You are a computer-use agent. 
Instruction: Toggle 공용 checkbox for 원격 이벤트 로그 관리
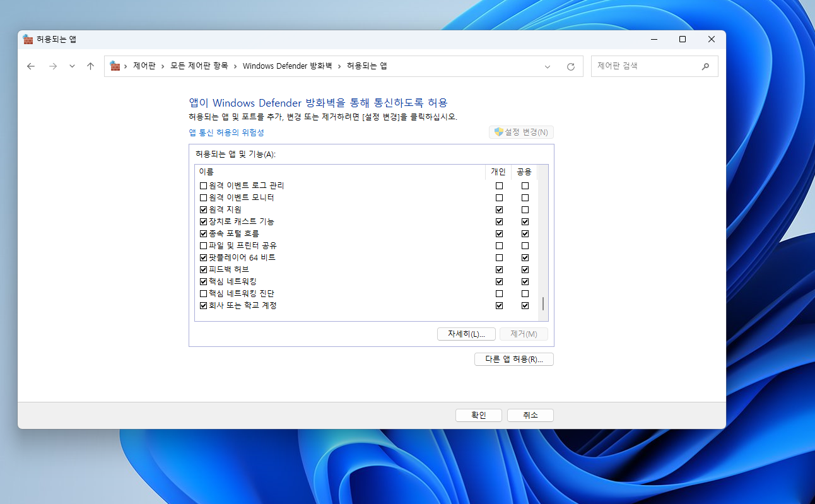525,185
